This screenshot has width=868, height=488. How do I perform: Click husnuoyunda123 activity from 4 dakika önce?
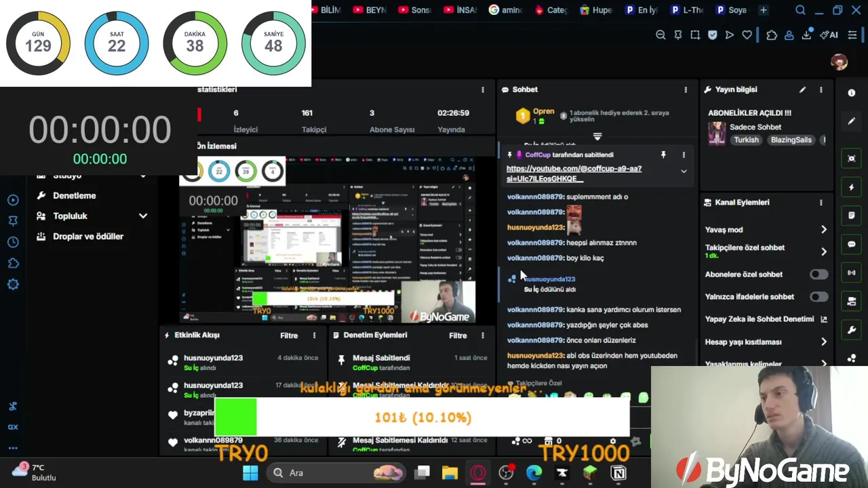243,362
